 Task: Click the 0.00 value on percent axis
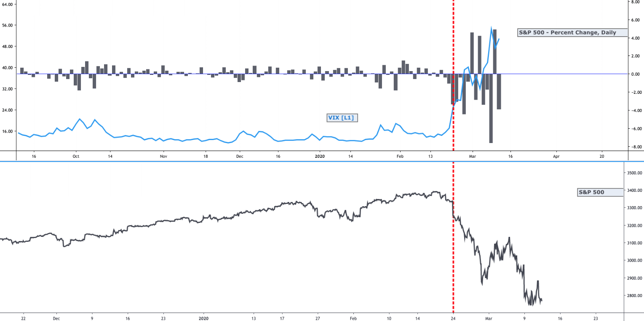635,74
